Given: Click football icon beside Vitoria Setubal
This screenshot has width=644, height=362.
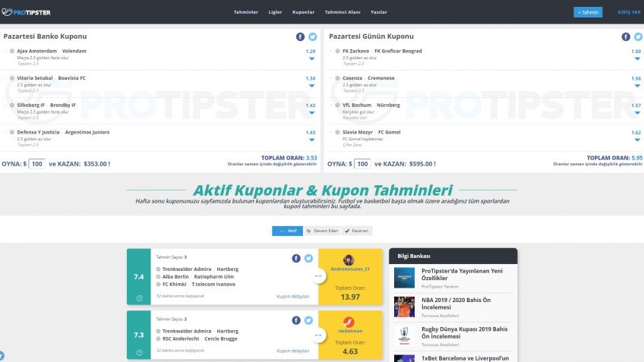Looking at the screenshot, I should click(x=12, y=78).
